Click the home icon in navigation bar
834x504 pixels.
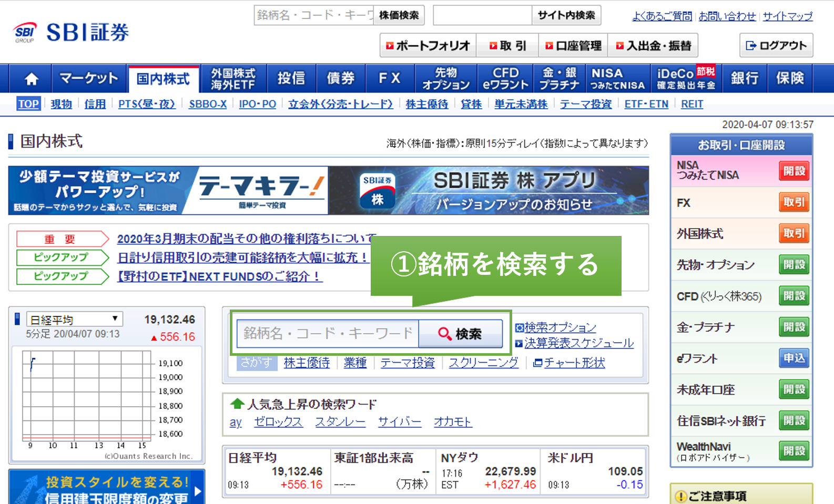click(31, 79)
